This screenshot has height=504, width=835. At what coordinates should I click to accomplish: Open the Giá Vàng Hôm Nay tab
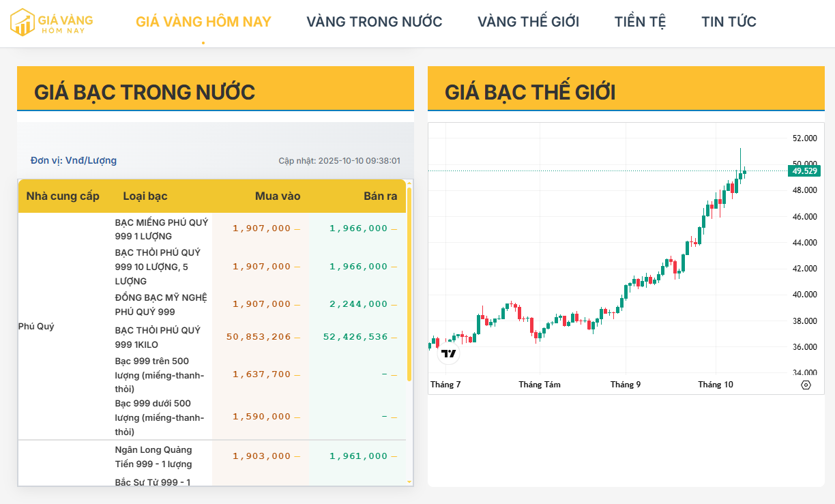[203, 22]
